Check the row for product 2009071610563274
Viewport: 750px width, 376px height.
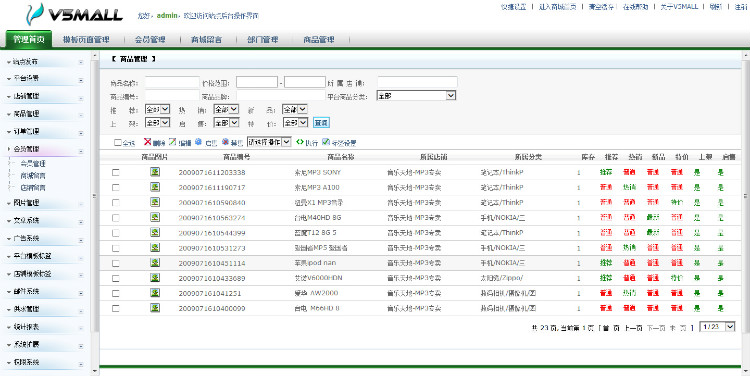pyautogui.click(x=116, y=218)
